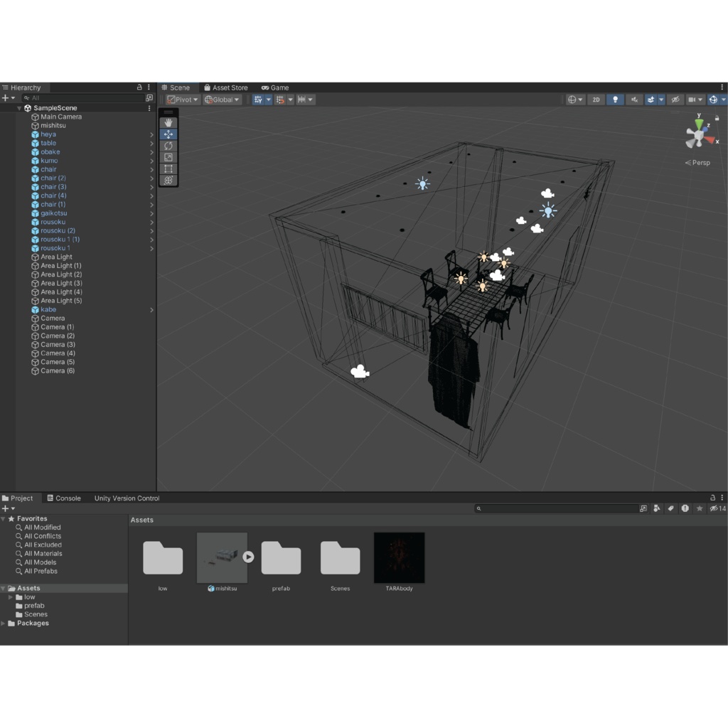Screen dimensions: 728x728
Task: Open the Global orientation dropdown
Action: (x=223, y=99)
